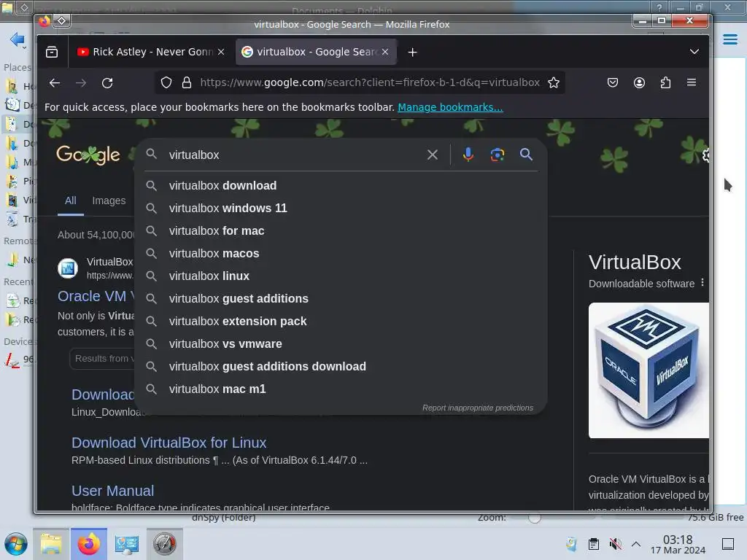Select the All results tab
The image size is (747, 560).
(71, 201)
